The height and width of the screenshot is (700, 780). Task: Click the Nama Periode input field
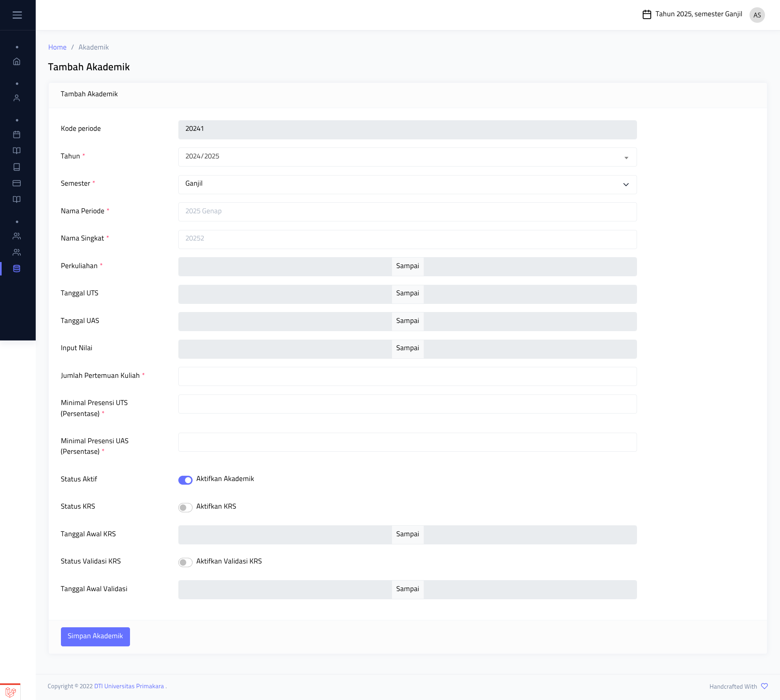tap(407, 212)
